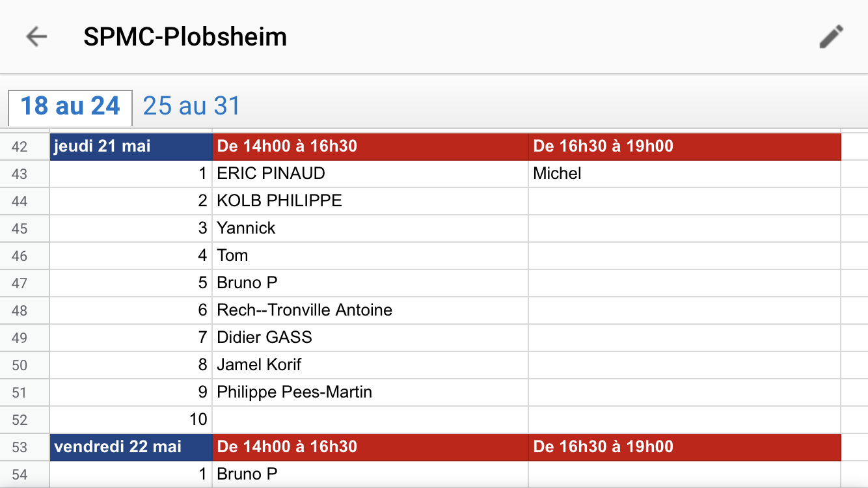Select the ERIC PINAUD cell
This screenshot has height=488, width=868.
tap(370, 174)
